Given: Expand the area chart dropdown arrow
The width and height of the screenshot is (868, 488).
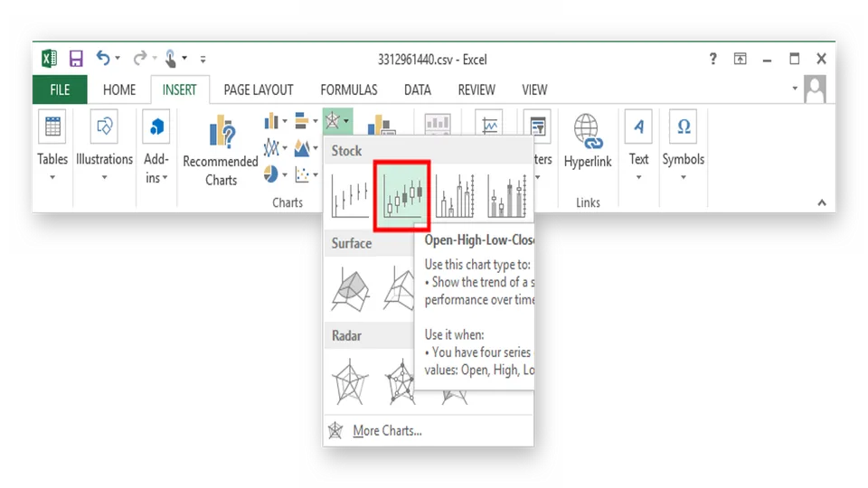Looking at the screenshot, I should point(315,148).
